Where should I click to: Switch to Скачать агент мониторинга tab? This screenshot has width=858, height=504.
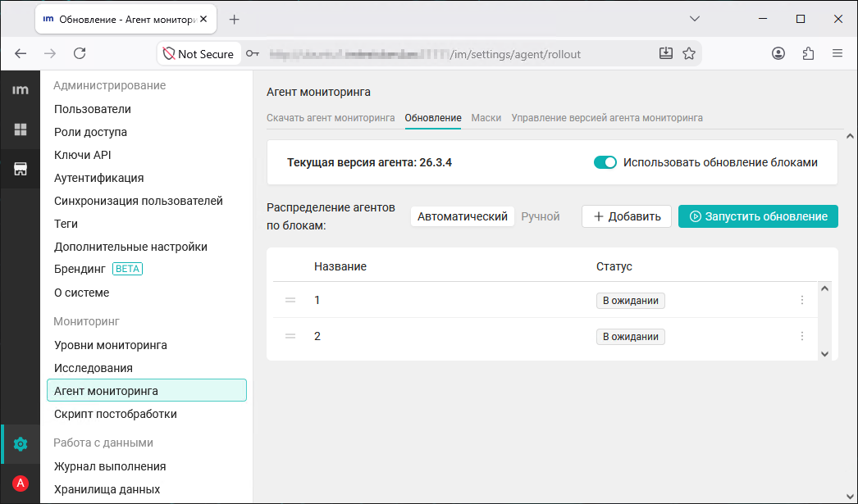[x=331, y=118]
